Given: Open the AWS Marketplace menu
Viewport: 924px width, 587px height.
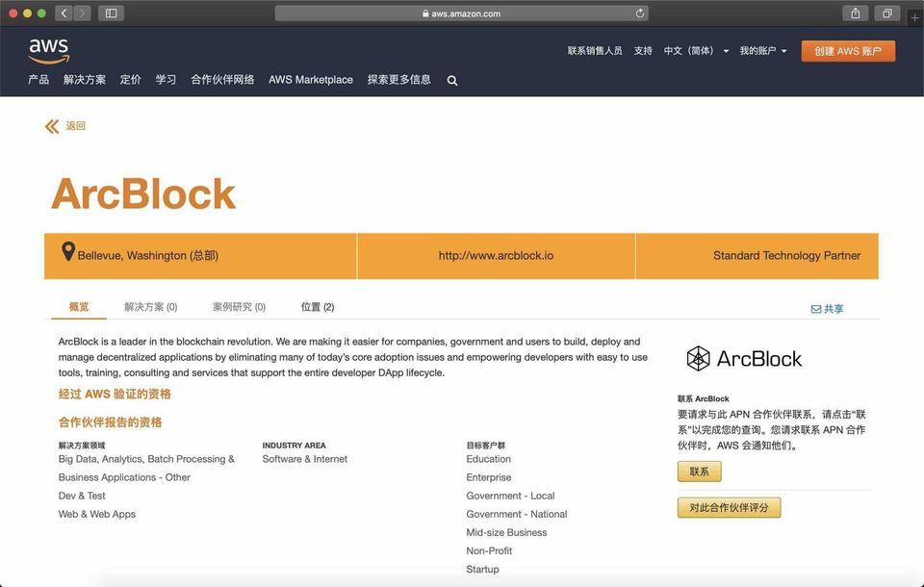Looking at the screenshot, I should pos(311,80).
